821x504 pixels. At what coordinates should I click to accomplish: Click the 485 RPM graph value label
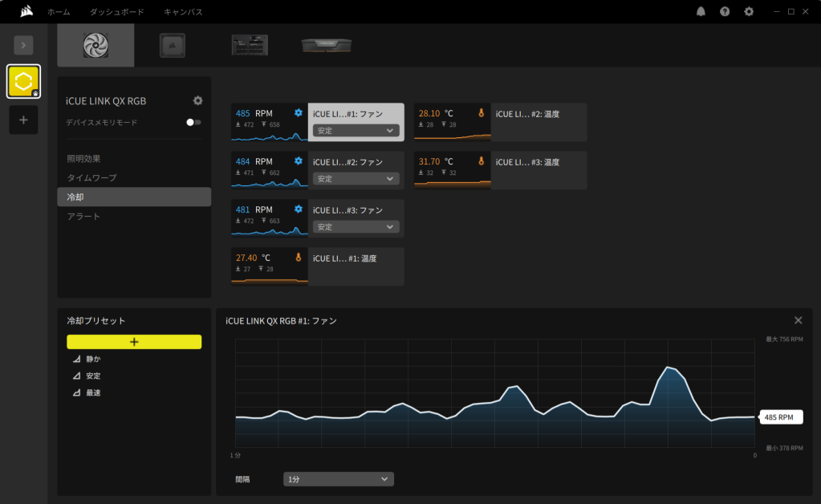(x=779, y=417)
